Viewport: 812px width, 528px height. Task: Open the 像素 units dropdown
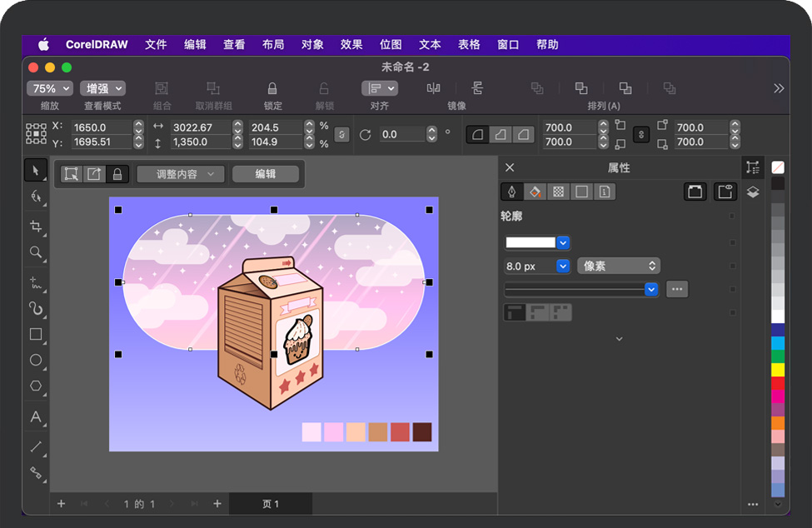[x=619, y=266]
